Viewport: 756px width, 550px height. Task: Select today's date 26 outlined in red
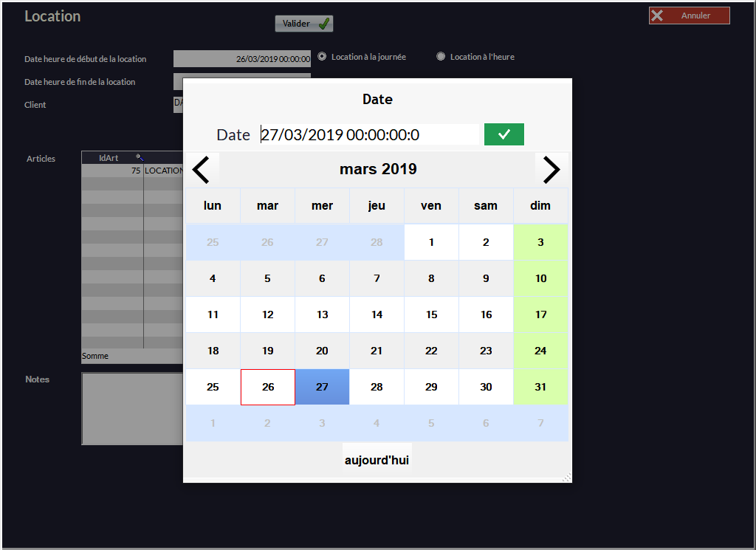[x=267, y=387]
